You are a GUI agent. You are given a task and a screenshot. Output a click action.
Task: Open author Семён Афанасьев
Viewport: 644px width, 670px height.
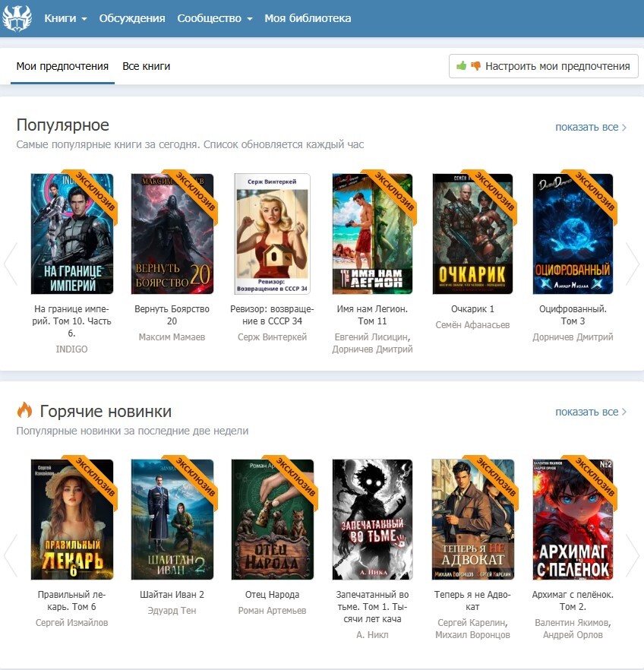tap(472, 325)
